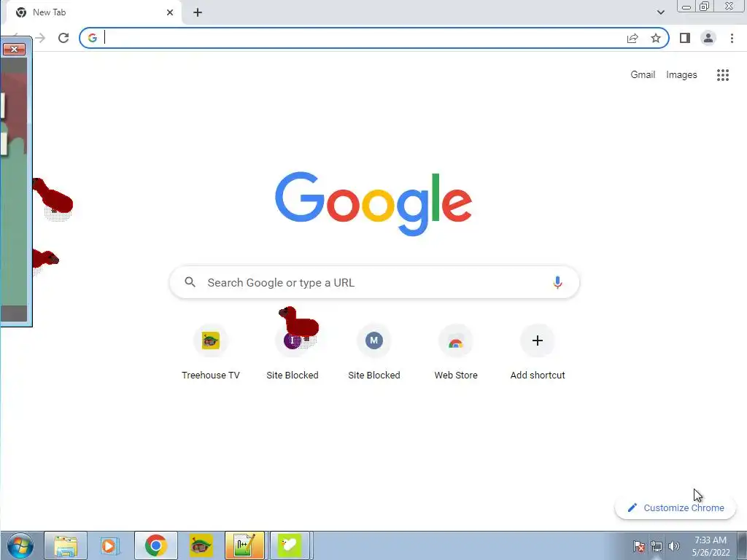The height and width of the screenshot is (560, 747).
Task: Click the Action Center flag icon
Action: point(639,546)
